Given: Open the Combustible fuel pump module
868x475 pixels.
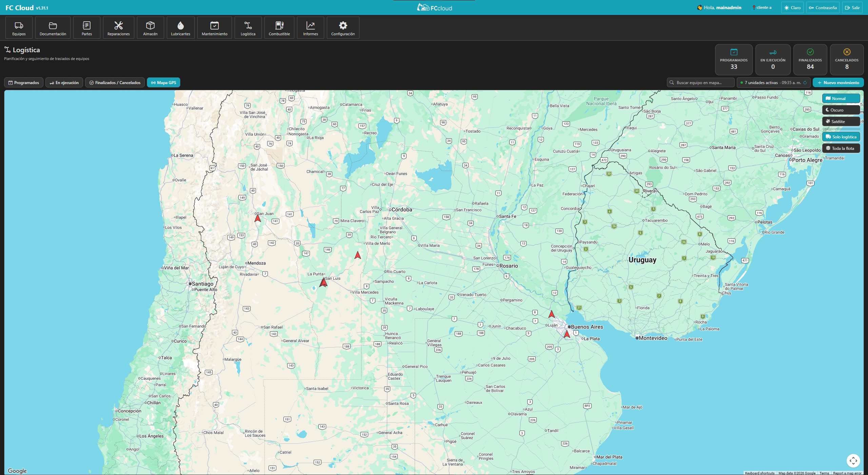Looking at the screenshot, I should pyautogui.click(x=279, y=28).
